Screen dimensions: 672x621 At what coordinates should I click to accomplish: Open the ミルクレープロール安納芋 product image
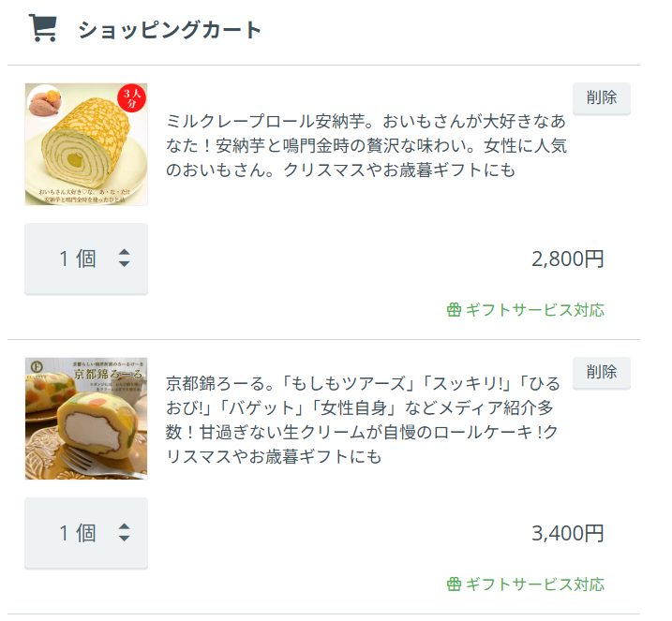coord(86,143)
